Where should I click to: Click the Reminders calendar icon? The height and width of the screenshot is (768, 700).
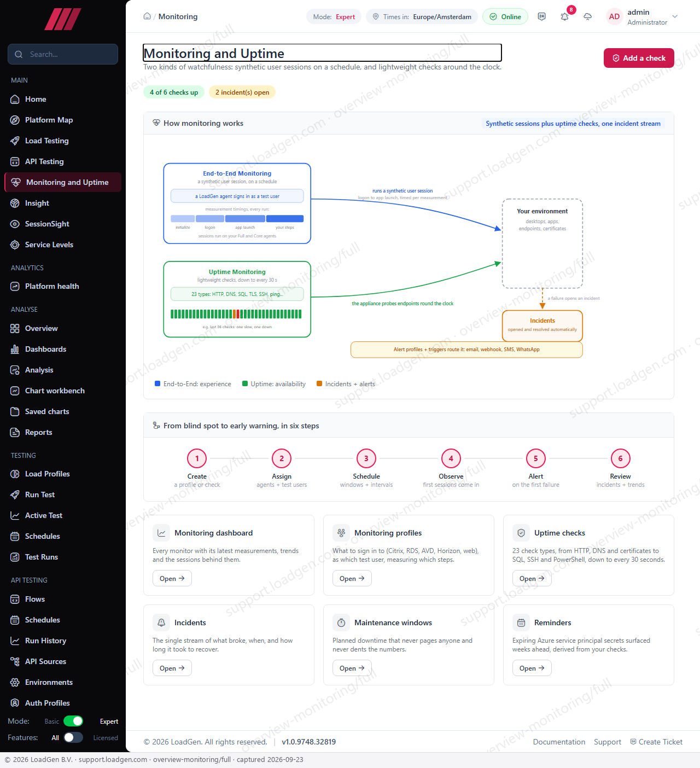[x=521, y=622]
